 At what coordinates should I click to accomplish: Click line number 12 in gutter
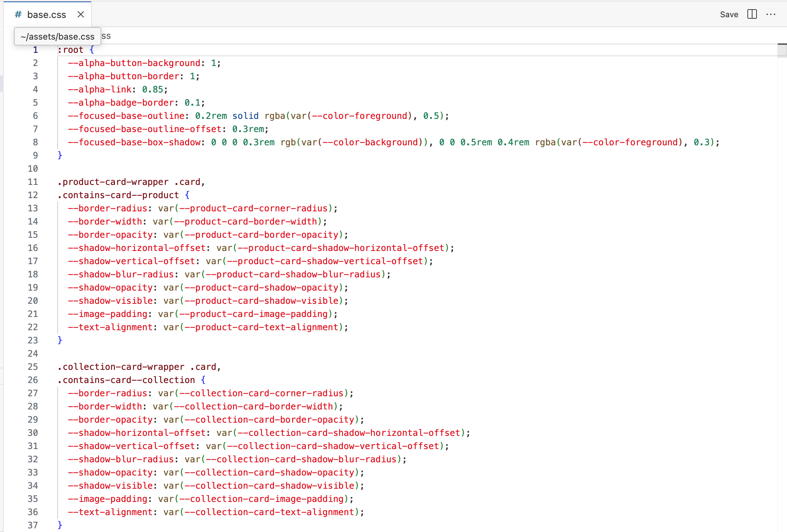point(33,195)
